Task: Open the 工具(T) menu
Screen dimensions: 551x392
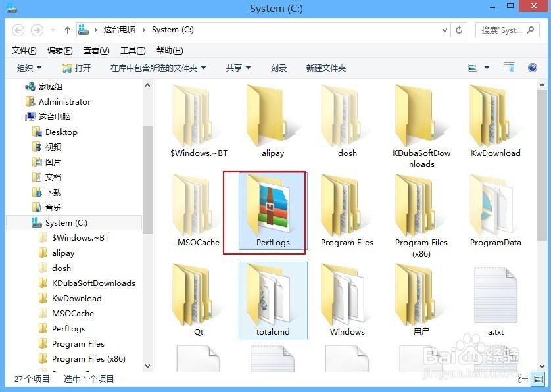Action: (x=133, y=50)
